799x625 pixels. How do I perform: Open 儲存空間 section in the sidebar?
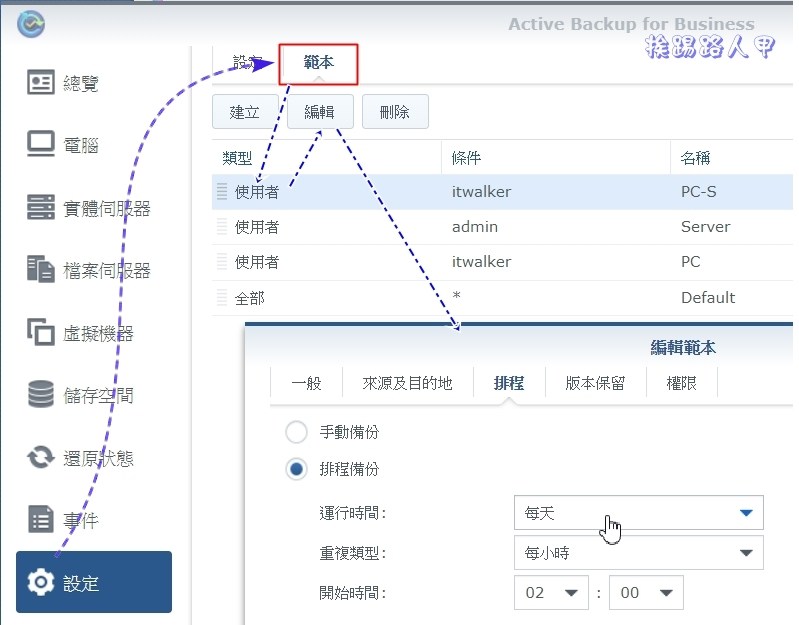(x=98, y=395)
